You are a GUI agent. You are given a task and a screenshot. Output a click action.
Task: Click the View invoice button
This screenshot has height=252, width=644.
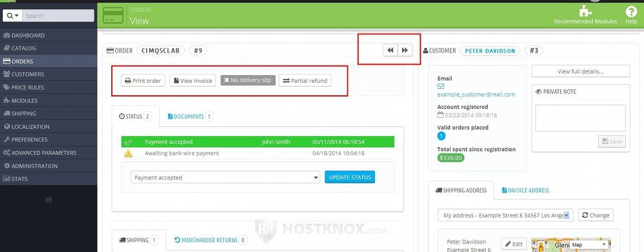193,81
